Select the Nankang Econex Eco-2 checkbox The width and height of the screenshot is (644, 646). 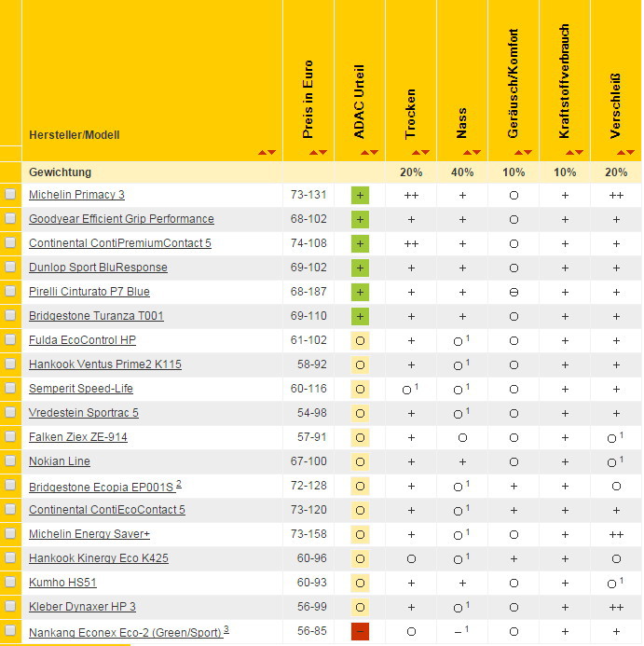10,630
